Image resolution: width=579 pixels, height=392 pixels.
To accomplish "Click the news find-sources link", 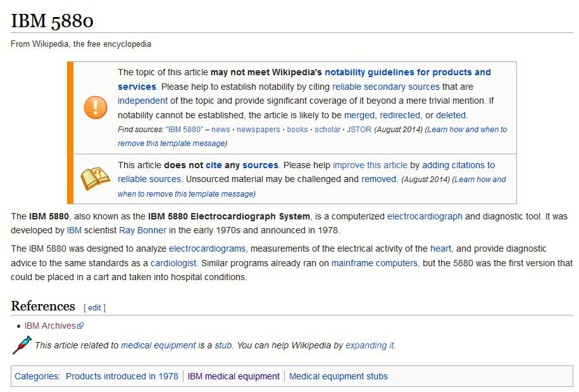I will tap(221, 130).
